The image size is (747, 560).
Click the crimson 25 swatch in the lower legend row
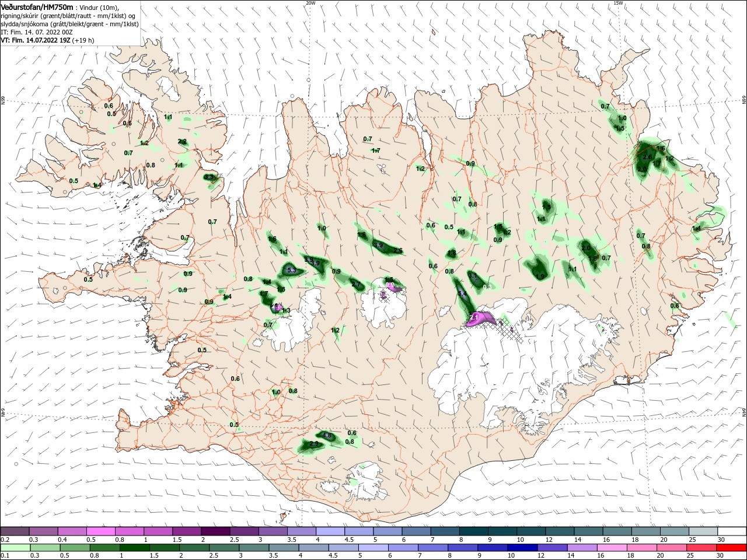click(x=703, y=548)
